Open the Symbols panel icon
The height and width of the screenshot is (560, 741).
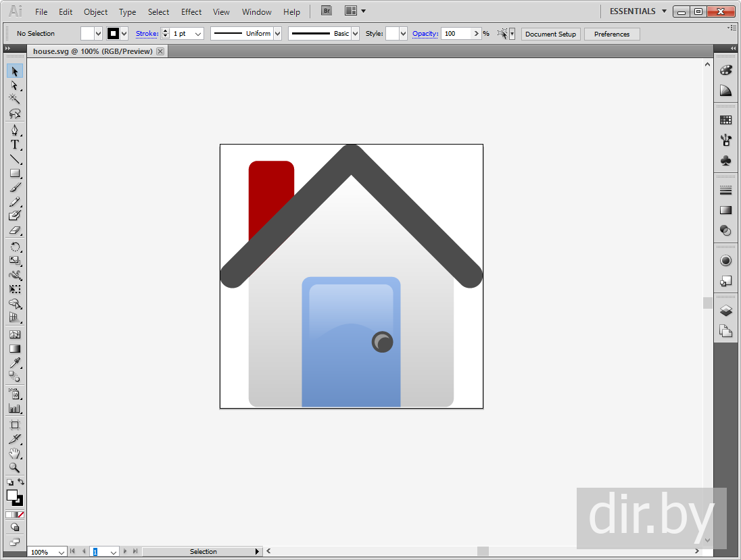726,161
